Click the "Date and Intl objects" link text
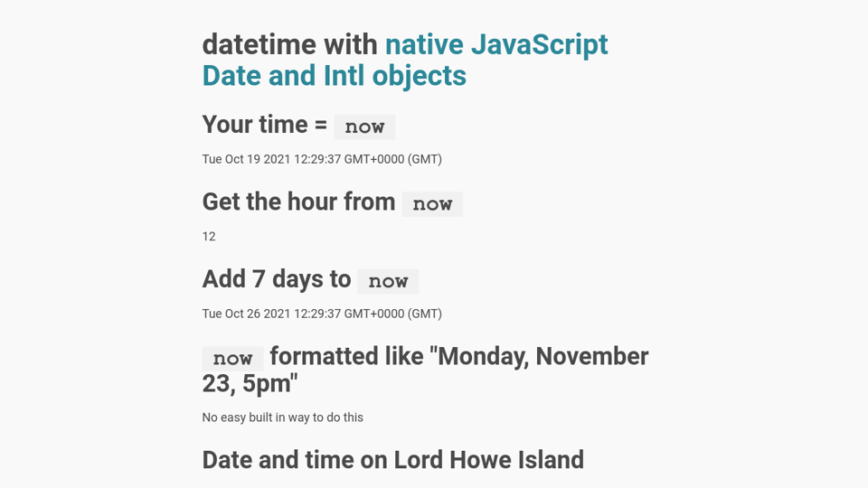 (334, 75)
